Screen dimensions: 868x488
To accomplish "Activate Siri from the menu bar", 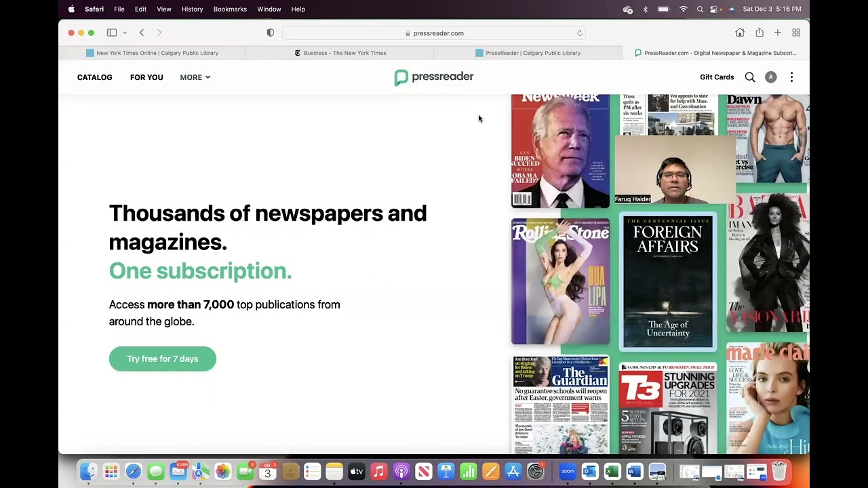I will click(x=731, y=9).
